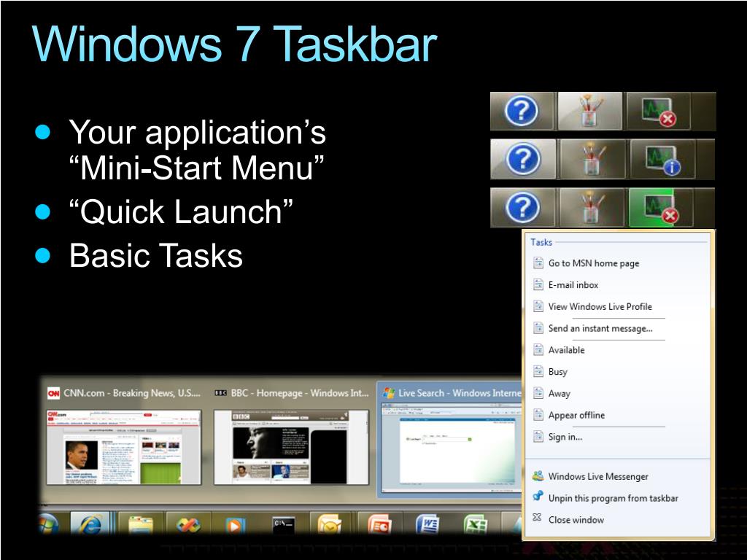
Task: Open Windows Explorer folder icon on taskbar
Action: (x=141, y=525)
